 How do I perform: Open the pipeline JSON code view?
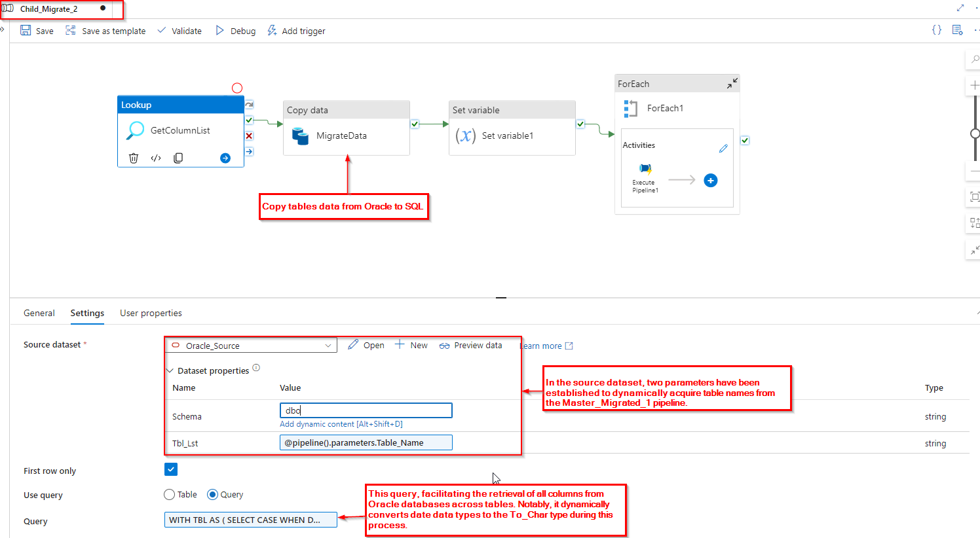[x=937, y=30]
